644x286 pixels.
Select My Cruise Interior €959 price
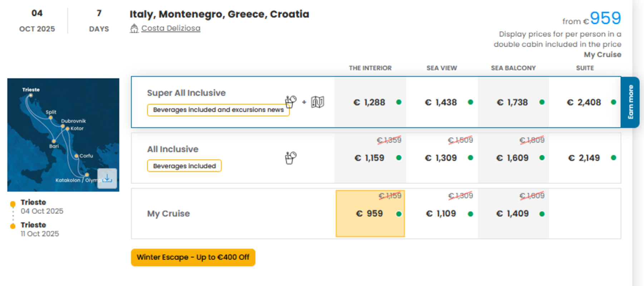[370, 213]
